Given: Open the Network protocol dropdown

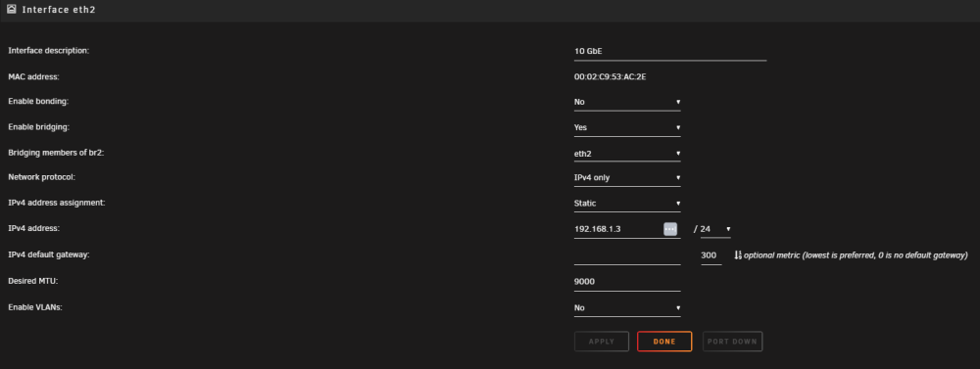Looking at the screenshot, I should (x=627, y=178).
